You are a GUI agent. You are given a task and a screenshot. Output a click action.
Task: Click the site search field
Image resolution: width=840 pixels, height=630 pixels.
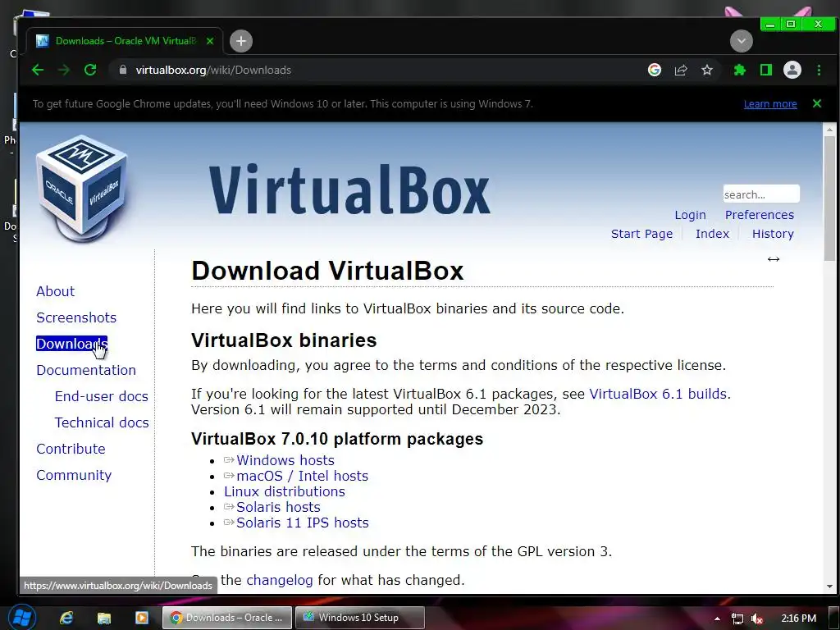click(761, 194)
